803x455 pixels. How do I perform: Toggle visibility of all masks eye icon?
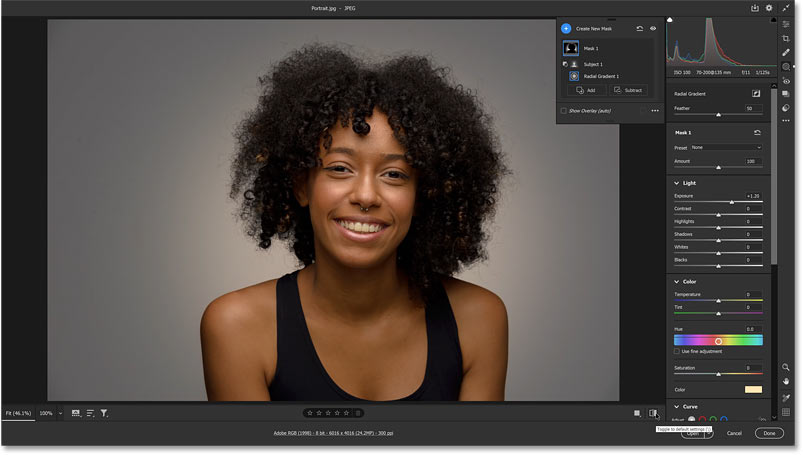[653, 29]
